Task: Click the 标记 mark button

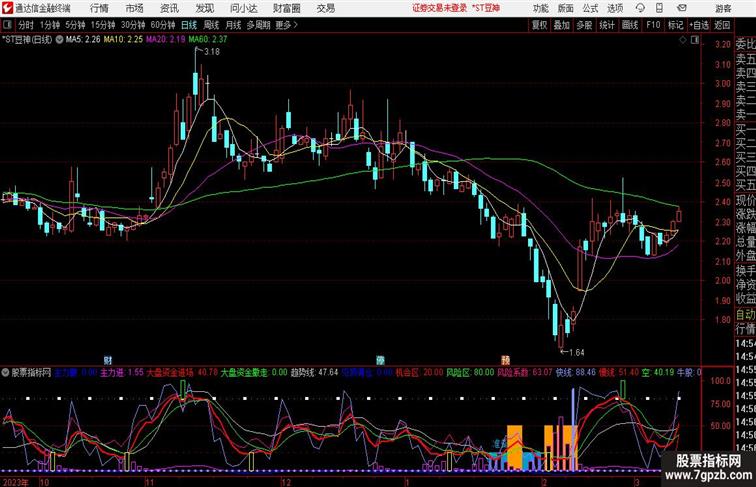Action: tap(675, 25)
